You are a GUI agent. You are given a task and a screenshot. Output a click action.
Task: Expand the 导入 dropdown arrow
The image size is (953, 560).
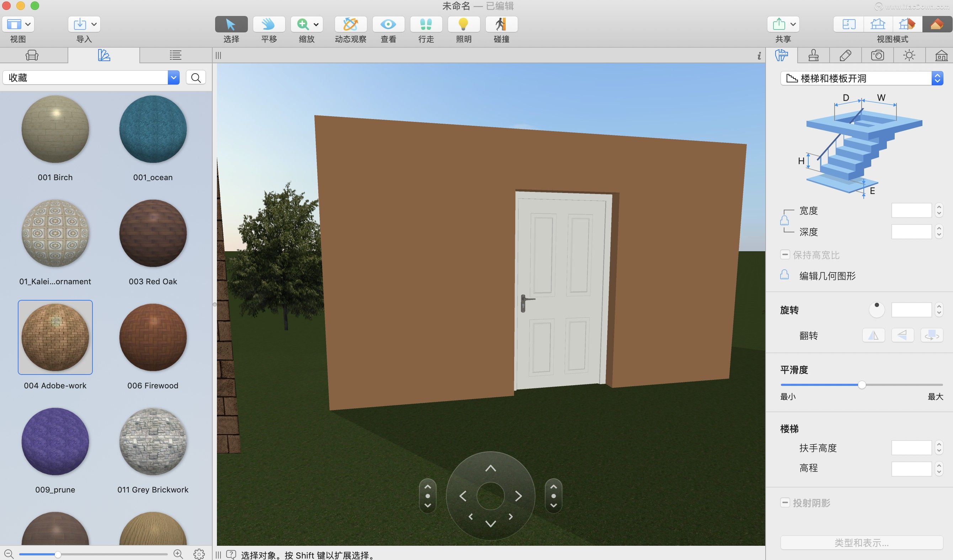tap(94, 24)
